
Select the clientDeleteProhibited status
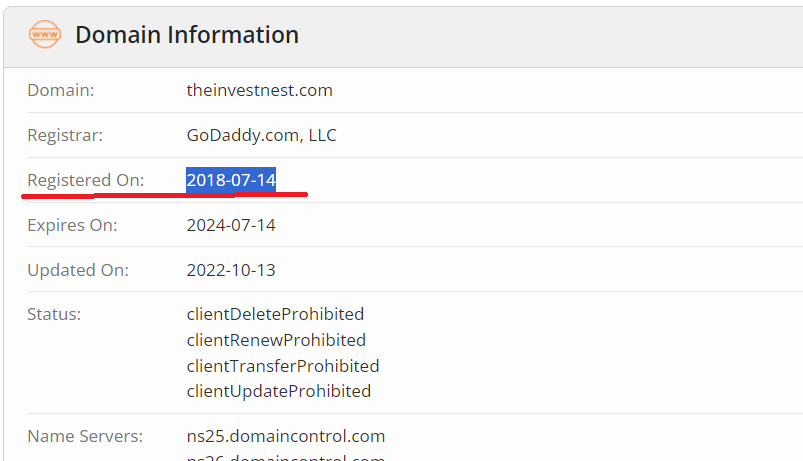click(x=275, y=314)
